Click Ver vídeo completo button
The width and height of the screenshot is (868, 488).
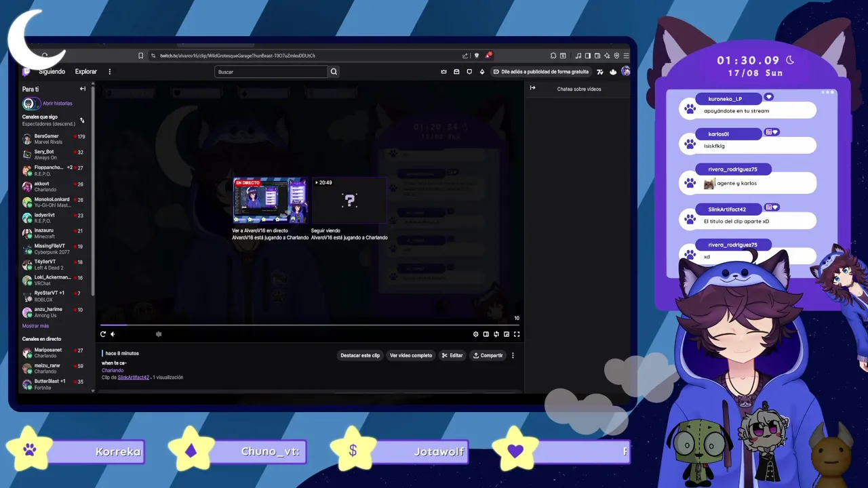point(411,355)
